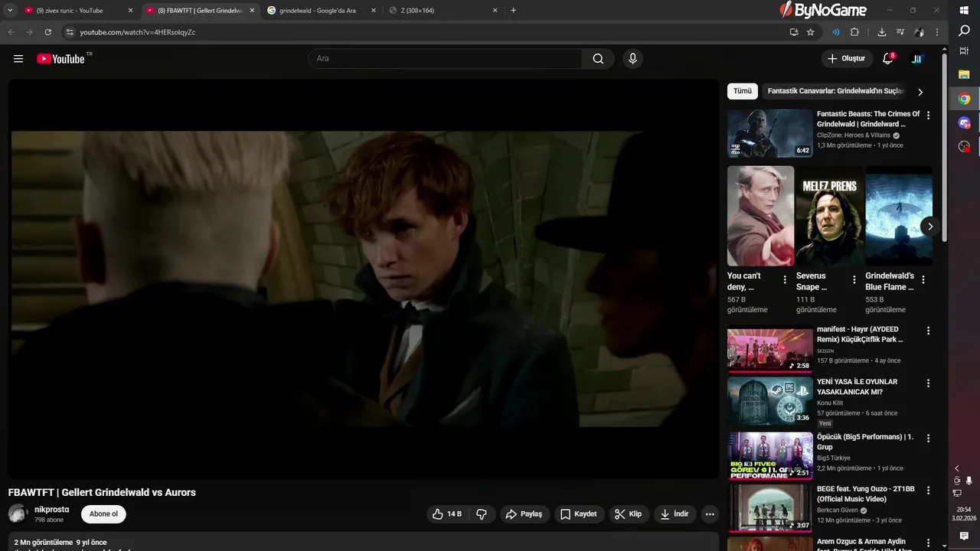Open the YouTube guide hamburger menu
This screenshot has height=551, width=980.
18,59
